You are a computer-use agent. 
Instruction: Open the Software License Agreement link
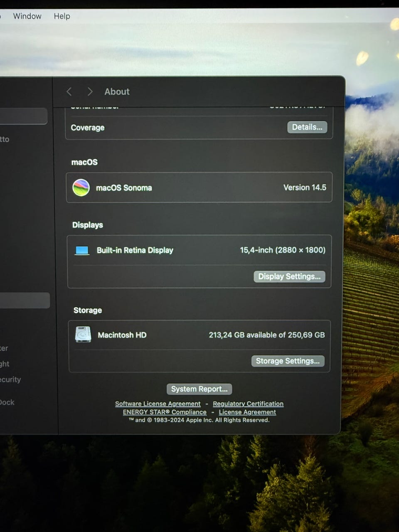point(158,404)
